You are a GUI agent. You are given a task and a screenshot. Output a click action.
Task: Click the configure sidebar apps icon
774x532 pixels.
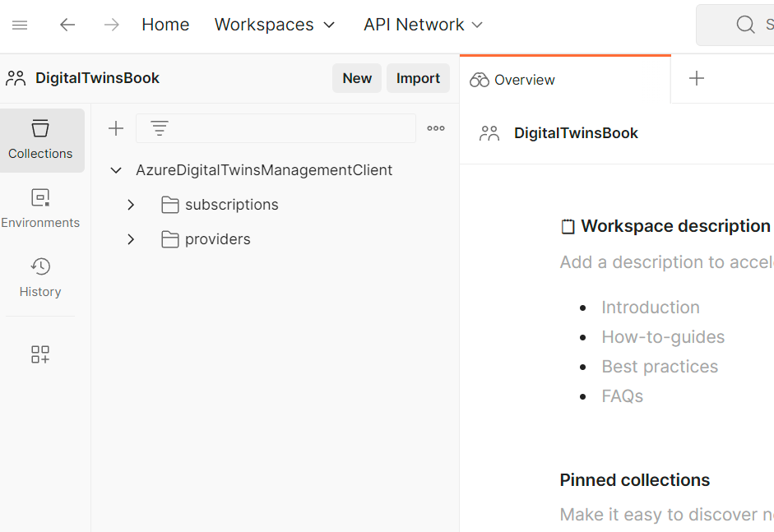[x=40, y=354]
